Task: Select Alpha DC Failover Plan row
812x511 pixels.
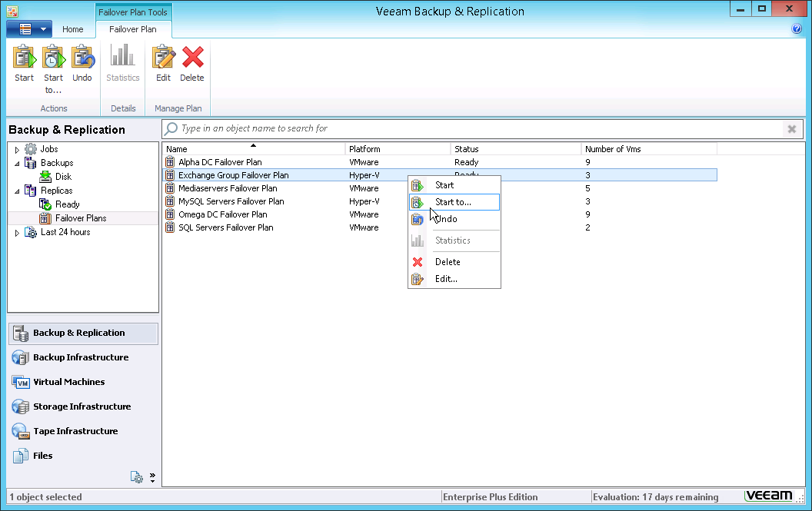Action: point(440,162)
